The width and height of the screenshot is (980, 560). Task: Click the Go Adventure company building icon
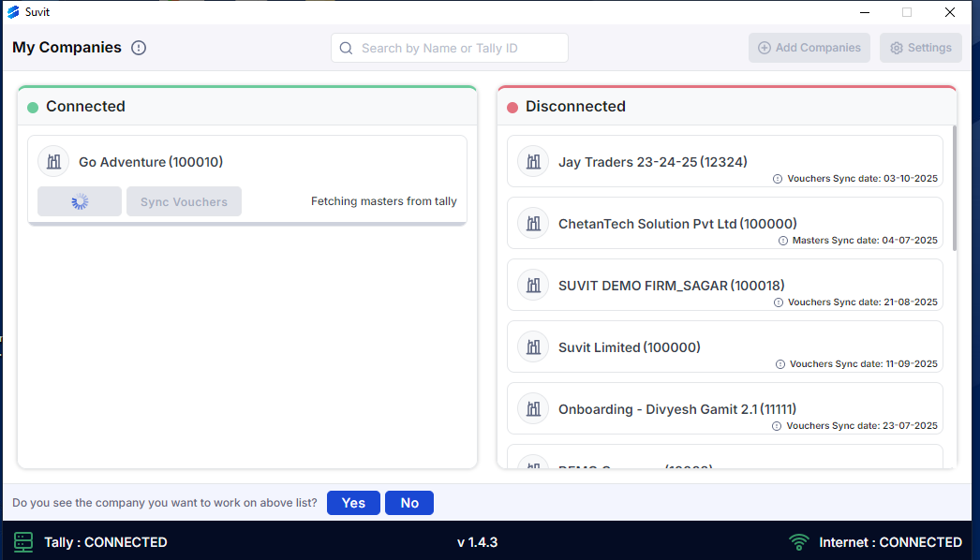point(53,161)
